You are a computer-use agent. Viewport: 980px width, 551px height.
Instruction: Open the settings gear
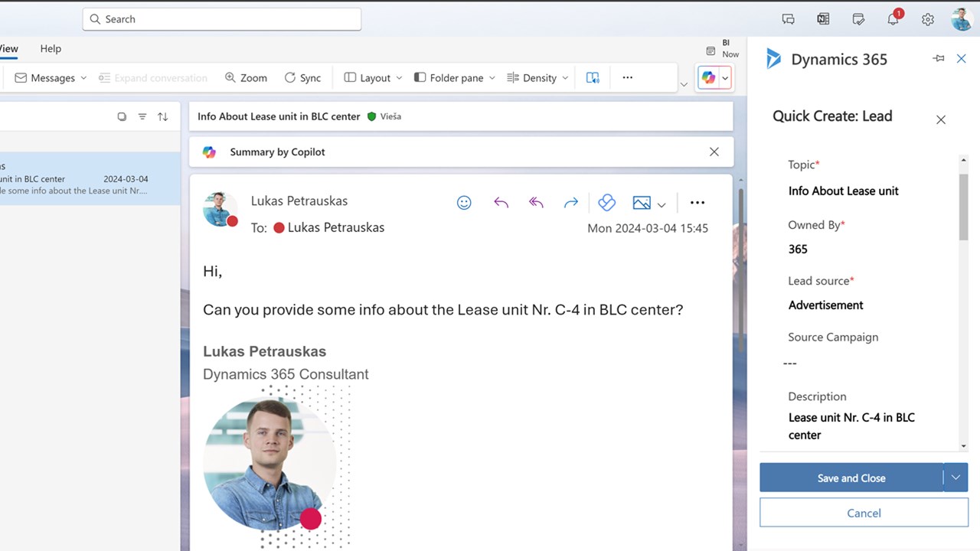pos(928,20)
